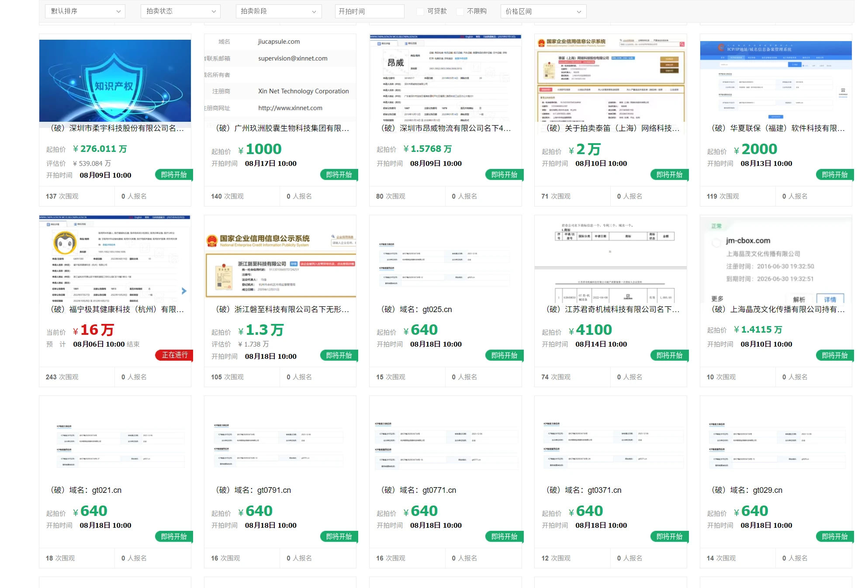Image resolution: width=868 pixels, height=588 pixels.
Task: Tick the 不限购 checkbox filter
Action: point(460,11)
